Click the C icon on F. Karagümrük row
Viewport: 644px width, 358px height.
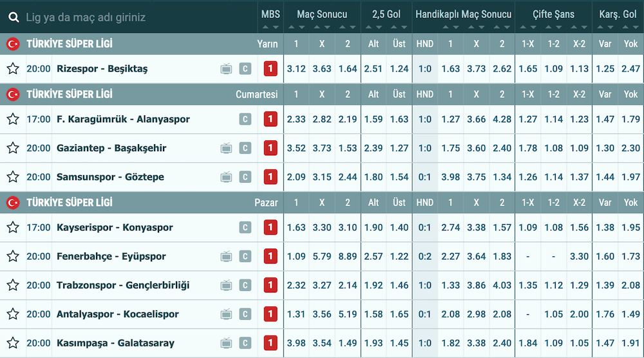point(245,119)
